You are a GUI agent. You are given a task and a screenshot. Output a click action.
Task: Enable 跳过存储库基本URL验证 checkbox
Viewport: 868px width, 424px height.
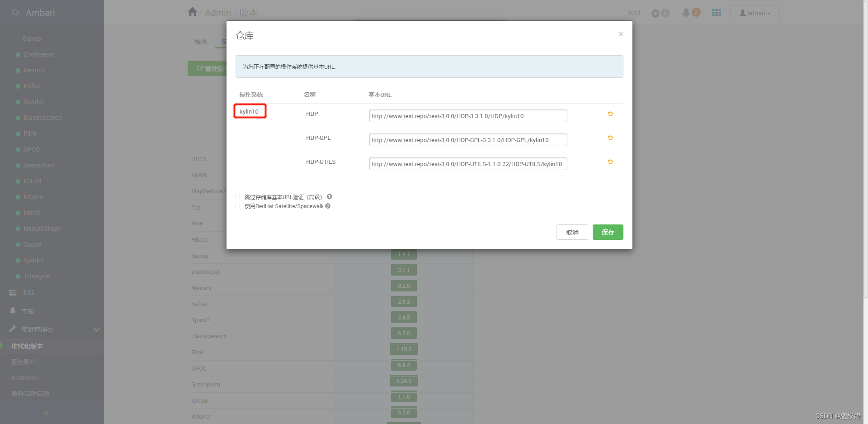click(238, 197)
